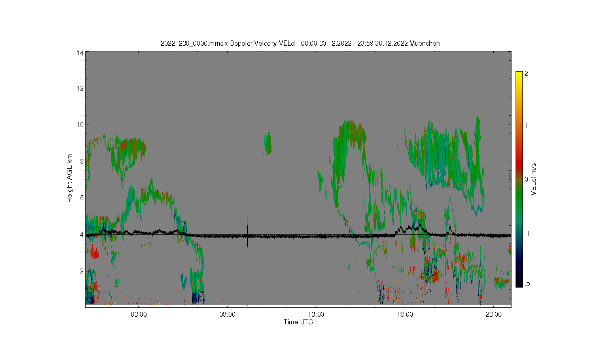Click the 'VELcl m/s' colorbar label
This screenshot has width=607, height=364.
[534, 179]
